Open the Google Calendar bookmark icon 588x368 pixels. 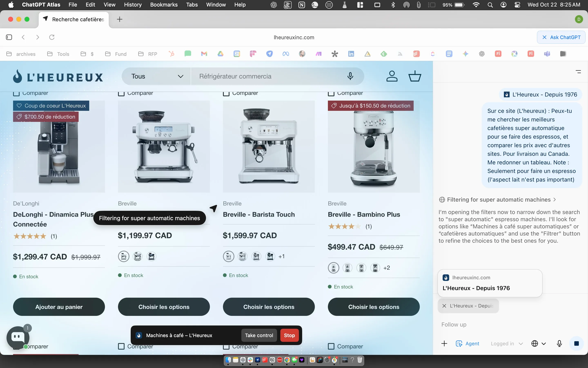click(x=237, y=54)
